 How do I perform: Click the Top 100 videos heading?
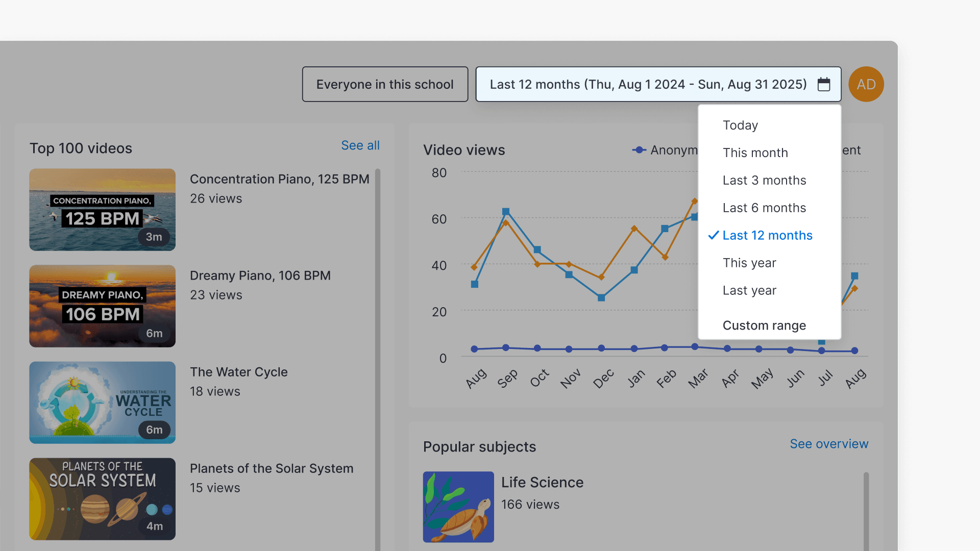[x=81, y=148]
